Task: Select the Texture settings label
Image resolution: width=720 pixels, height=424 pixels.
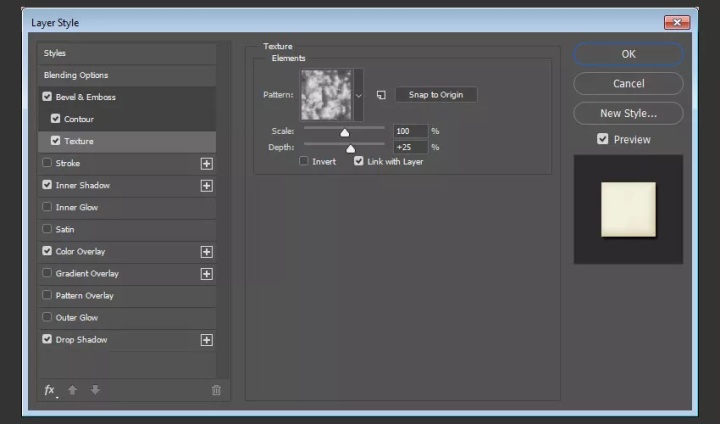Action: click(79, 141)
